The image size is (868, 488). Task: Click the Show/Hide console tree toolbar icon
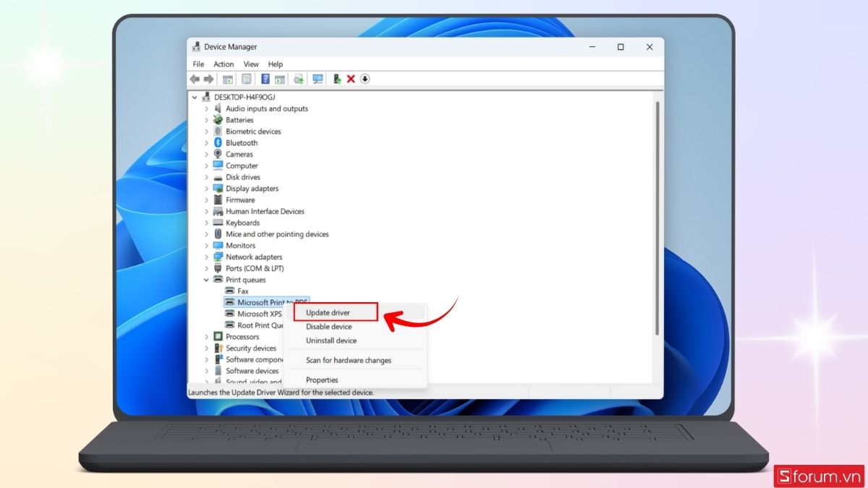click(227, 79)
